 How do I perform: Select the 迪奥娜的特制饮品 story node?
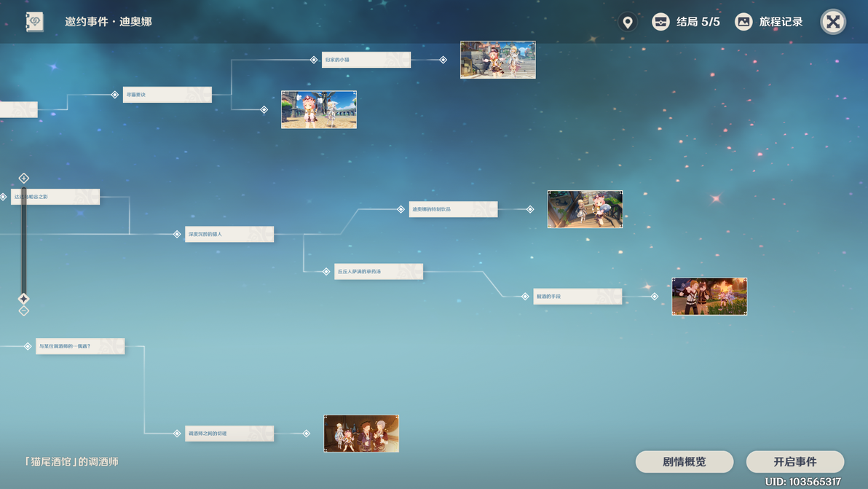click(x=454, y=209)
